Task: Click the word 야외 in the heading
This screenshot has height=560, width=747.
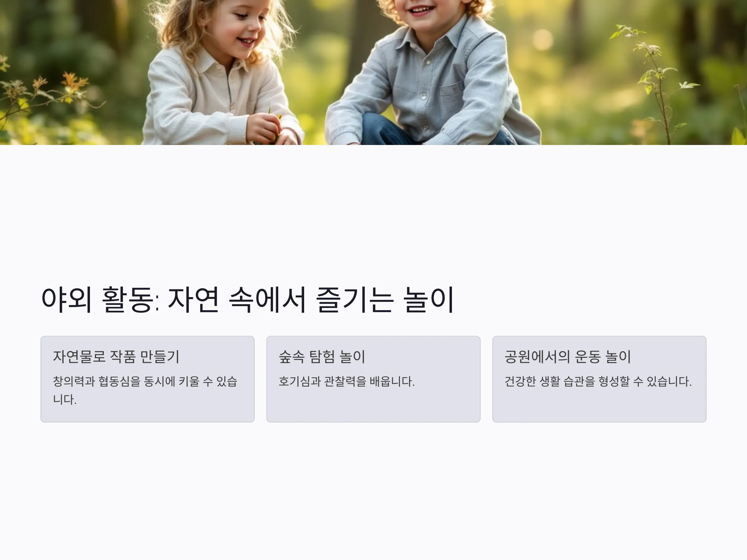Action: click(66, 299)
